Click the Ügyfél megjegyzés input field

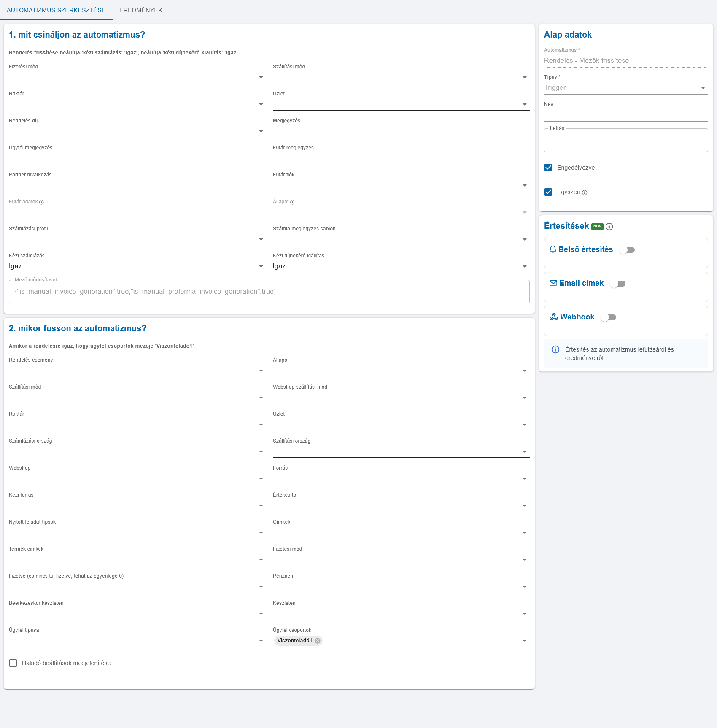(x=137, y=158)
